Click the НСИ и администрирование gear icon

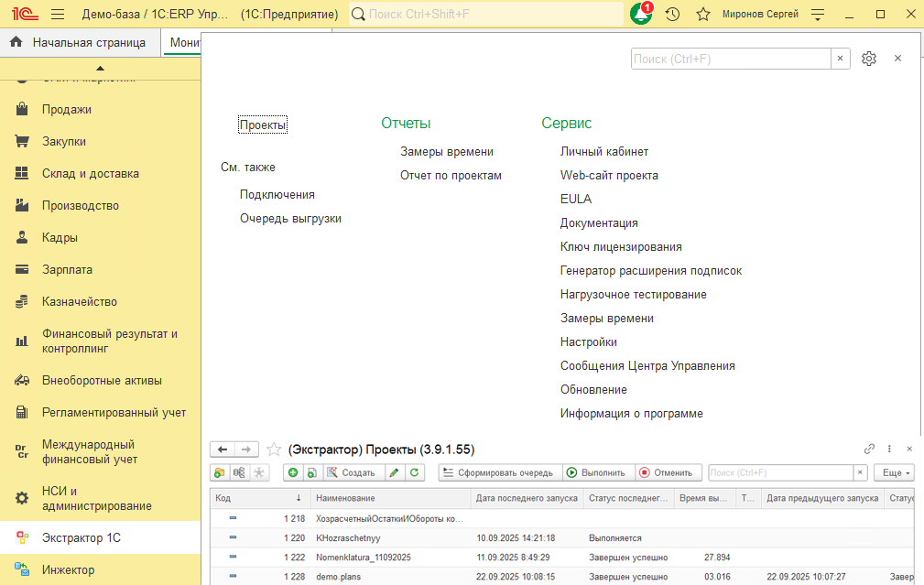click(x=22, y=498)
